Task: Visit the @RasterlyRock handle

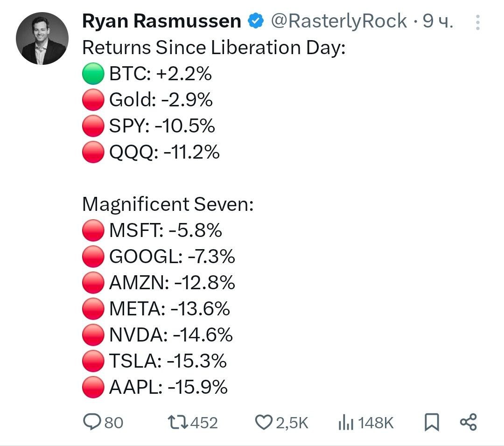Action: click(339, 21)
